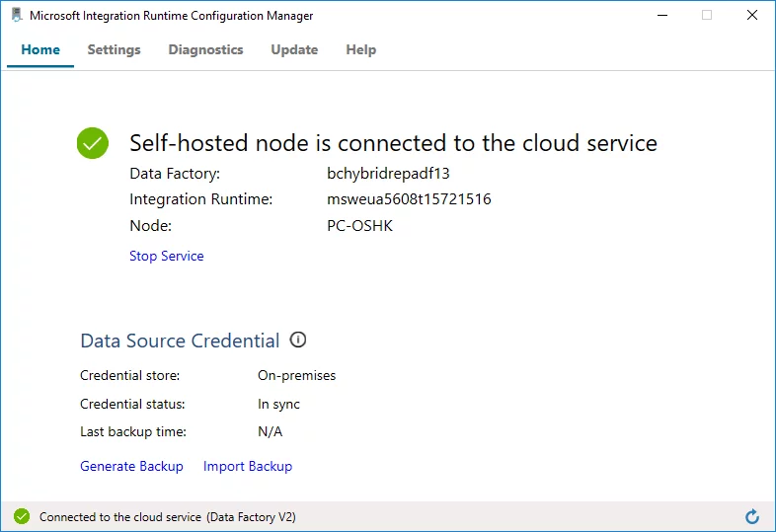776x532 pixels.
Task: Close the Integration Runtime Configuration Manager window
Action: [752, 15]
